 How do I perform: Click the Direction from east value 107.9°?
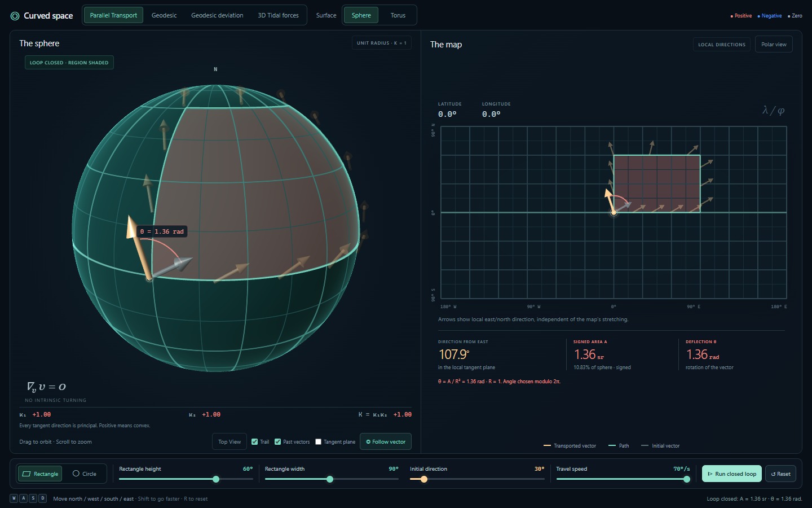[x=454, y=354]
